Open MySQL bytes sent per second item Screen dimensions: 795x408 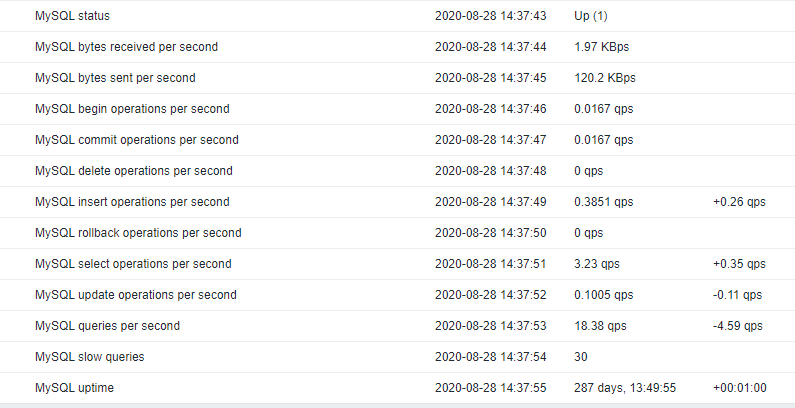[x=115, y=78]
